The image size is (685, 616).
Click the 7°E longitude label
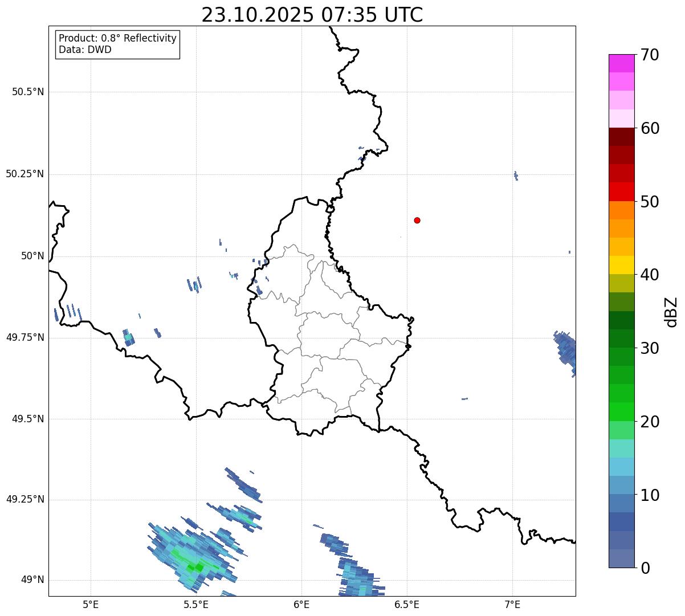click(512, 605)
